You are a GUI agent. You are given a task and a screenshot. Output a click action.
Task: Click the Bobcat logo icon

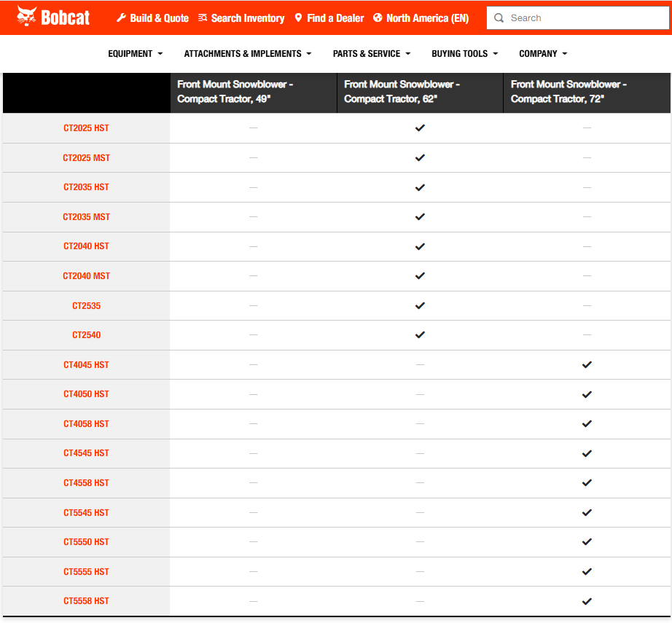coord(27,17)
